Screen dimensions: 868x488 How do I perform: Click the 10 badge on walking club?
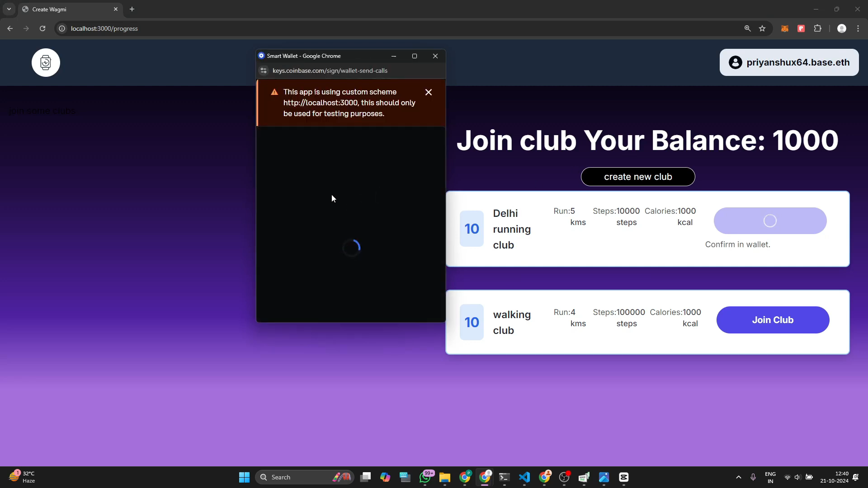pos(472,322)
